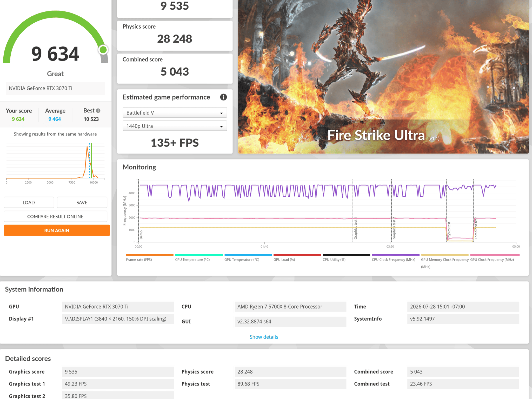Click the detailed Combined score 5 043 value
The height and width of the screenshot is (399, 532).
coord(463,372)
